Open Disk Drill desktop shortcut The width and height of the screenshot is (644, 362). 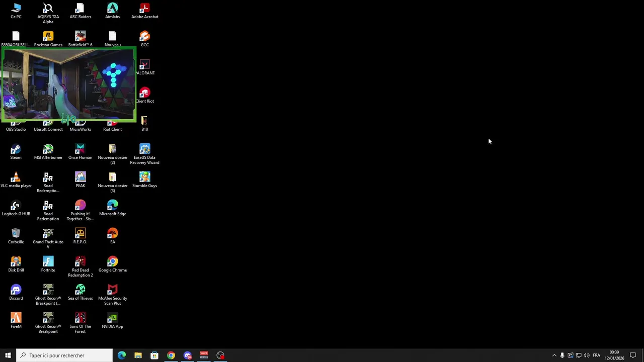tap(16, 264)
